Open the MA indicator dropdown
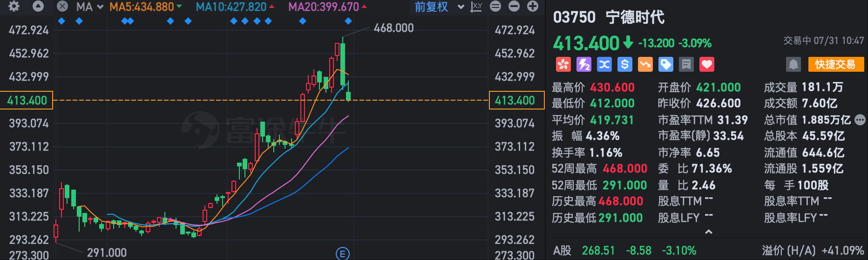Viewport: 868px width, 260px height. coord(90,7)
